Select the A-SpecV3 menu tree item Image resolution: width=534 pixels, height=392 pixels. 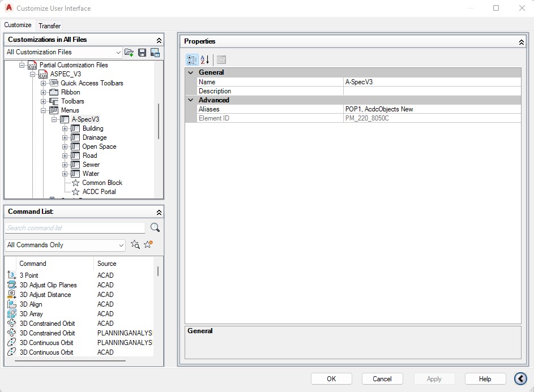pos(85,119)
